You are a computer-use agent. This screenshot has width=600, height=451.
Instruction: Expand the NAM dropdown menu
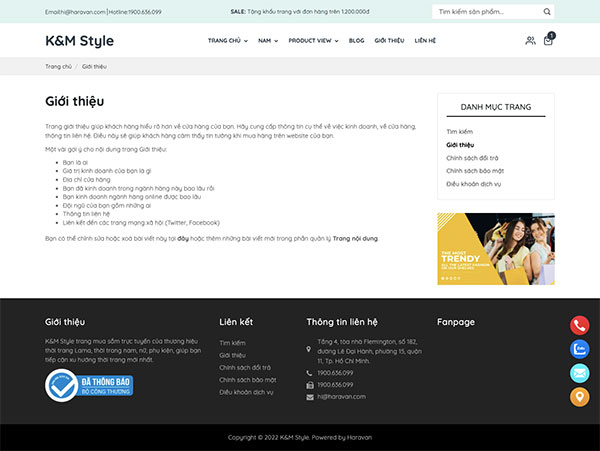[268, 41]
